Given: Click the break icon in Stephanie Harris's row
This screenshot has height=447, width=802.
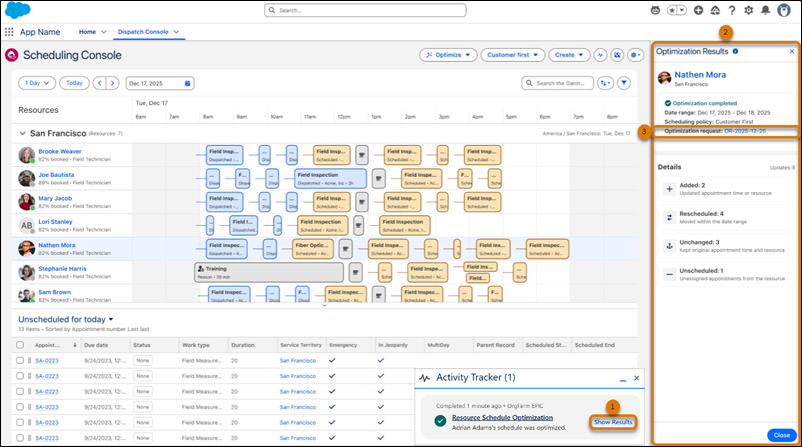Looking at the screenshot, I should click(355, 273).
